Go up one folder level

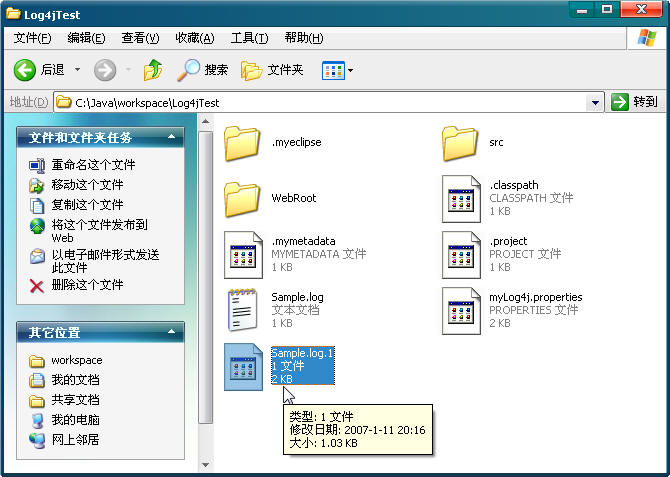click(x=153, y=70)
